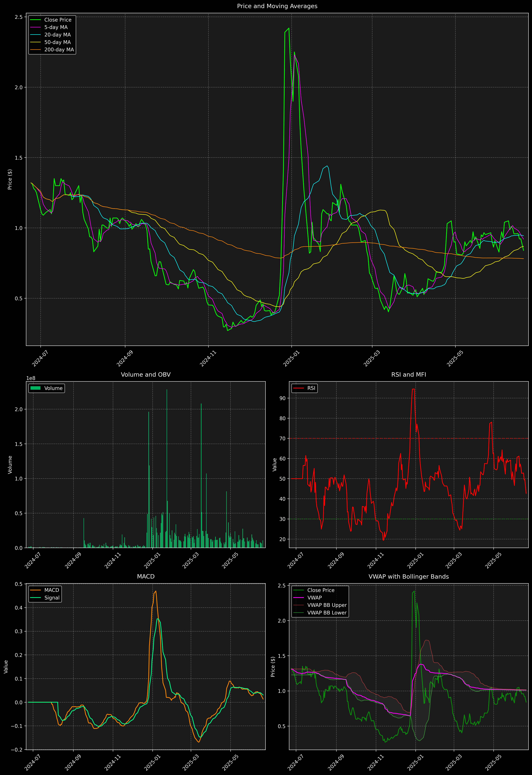Click the 'Volume' y-axis label
Screen dimensions: 532x775
pyautogui.click(x=10, y=464)
